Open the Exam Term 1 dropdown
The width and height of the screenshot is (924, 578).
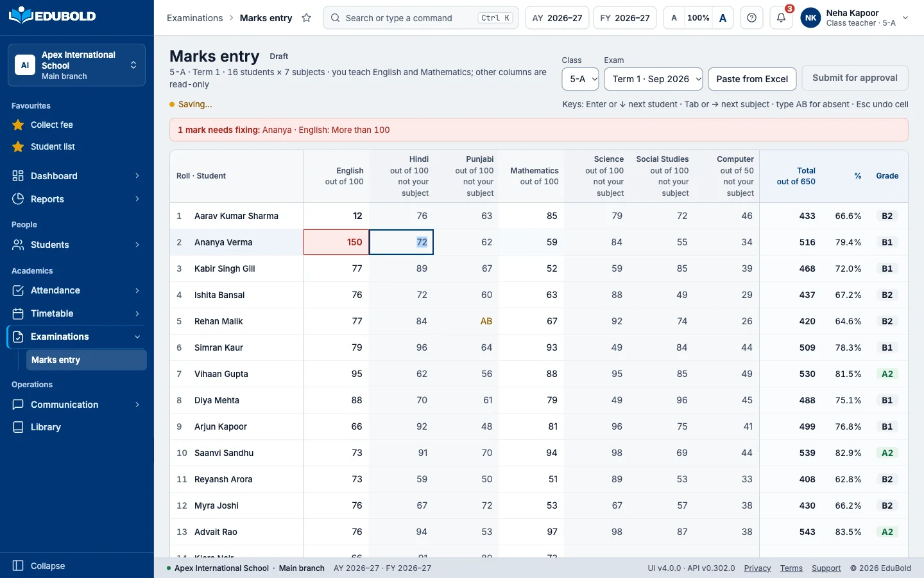pyautogui.click(x=654, y=79)
